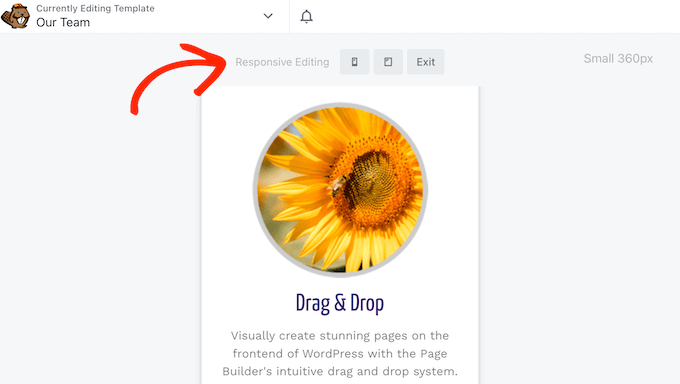Switch to mobile device preview icon

pos(354,62)
